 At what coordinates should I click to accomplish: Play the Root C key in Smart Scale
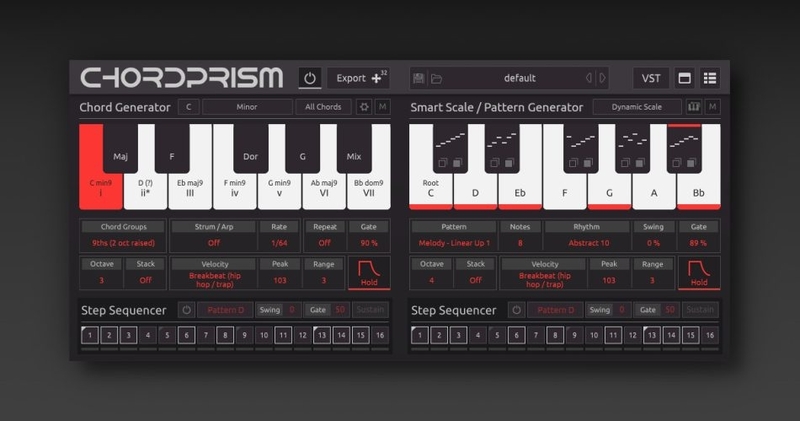(431, 189)
